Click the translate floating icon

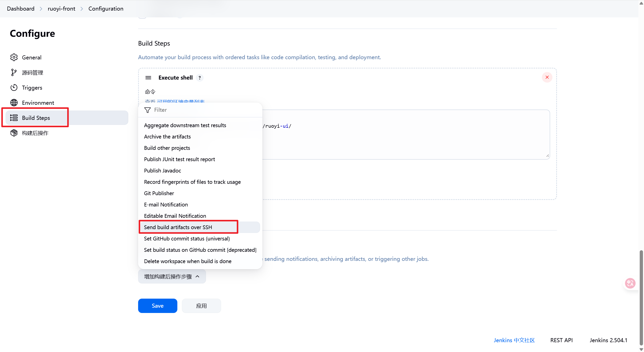click(630, 284)
